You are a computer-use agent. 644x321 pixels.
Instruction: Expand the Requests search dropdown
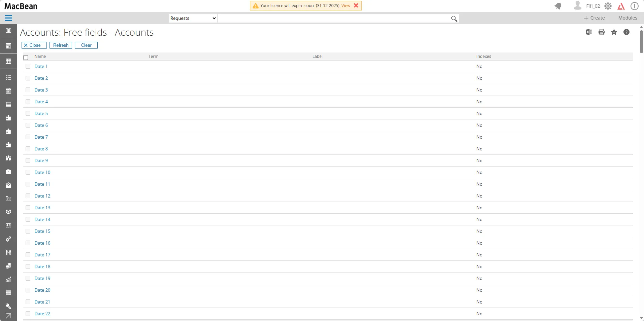click(x=193, y=19)
